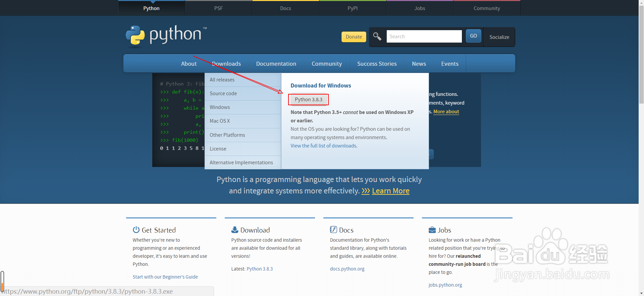The image size is (644, 296).
Task: Open the Success Stories menu
Action: tap(377, 64)
